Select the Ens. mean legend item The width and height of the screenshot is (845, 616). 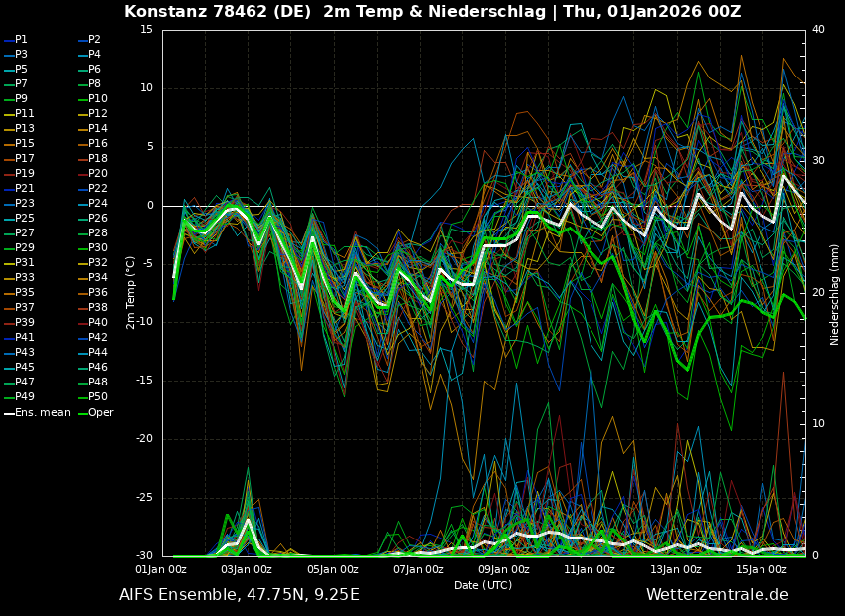(42, 412)
